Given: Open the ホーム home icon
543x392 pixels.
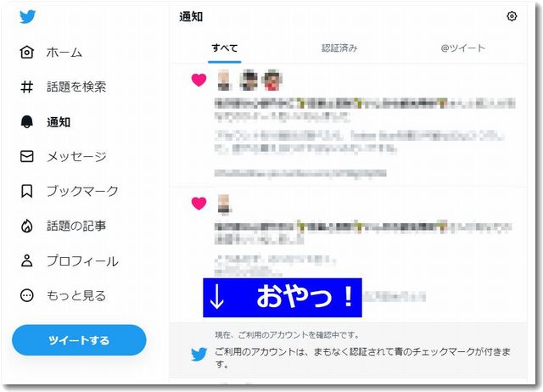Looking at the screenshot, I should click(x=27, y=53).
